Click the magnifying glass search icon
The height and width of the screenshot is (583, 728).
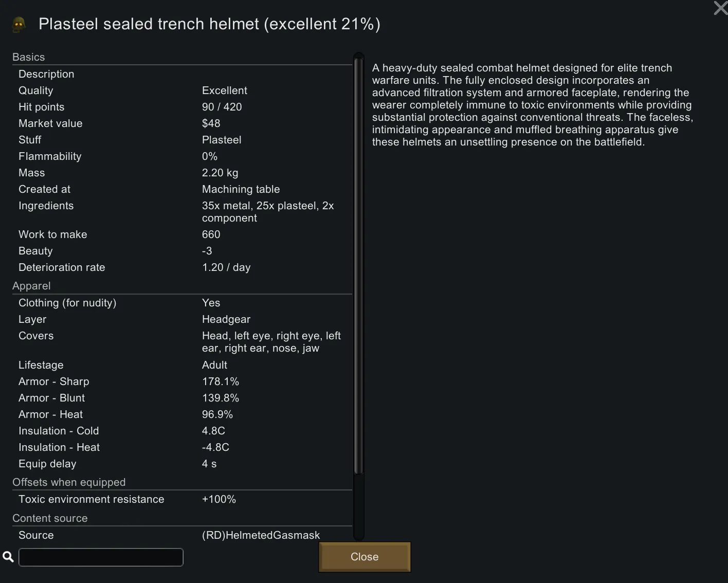[8, 557]
